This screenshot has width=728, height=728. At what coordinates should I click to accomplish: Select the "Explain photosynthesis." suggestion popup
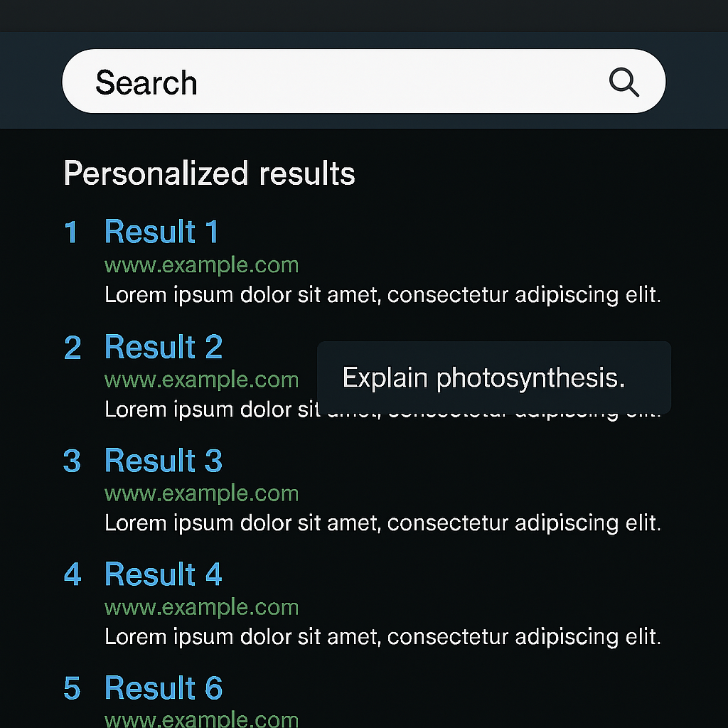point(493,378)
